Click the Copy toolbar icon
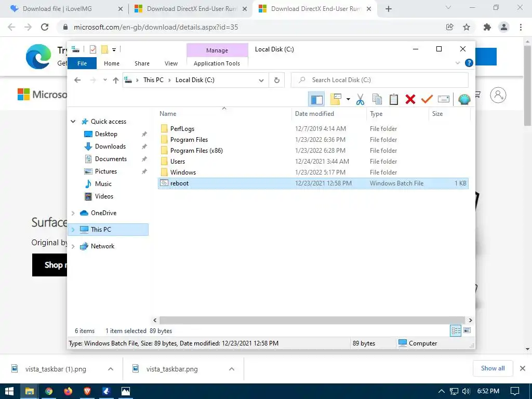532x399 pixels. click(x=377, y=99)
